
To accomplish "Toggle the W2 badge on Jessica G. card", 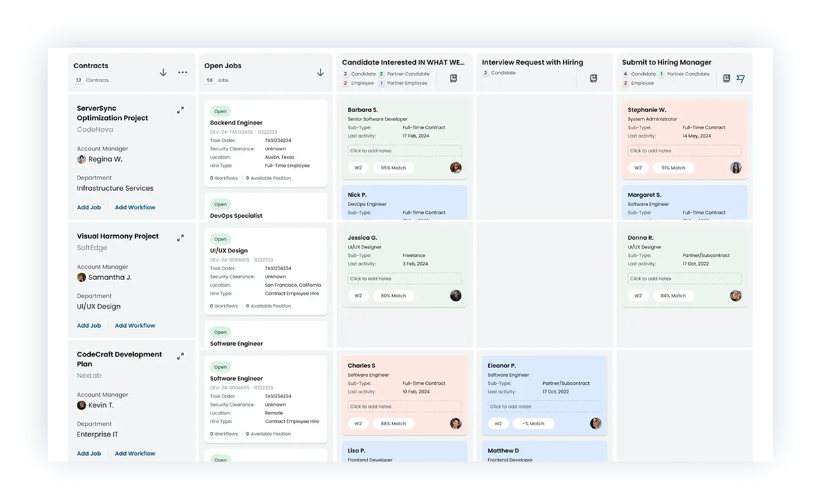I will [358, 295].
